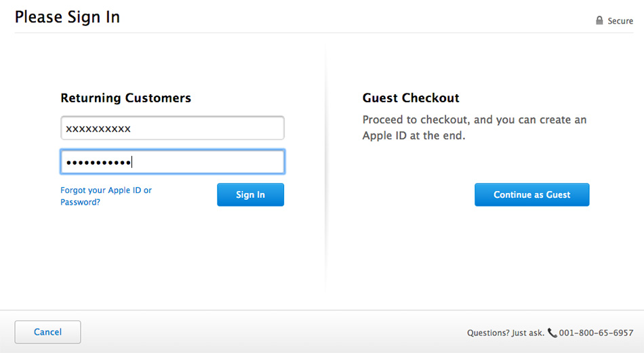Open the Forgot your Apple ID link

(106, 190)
